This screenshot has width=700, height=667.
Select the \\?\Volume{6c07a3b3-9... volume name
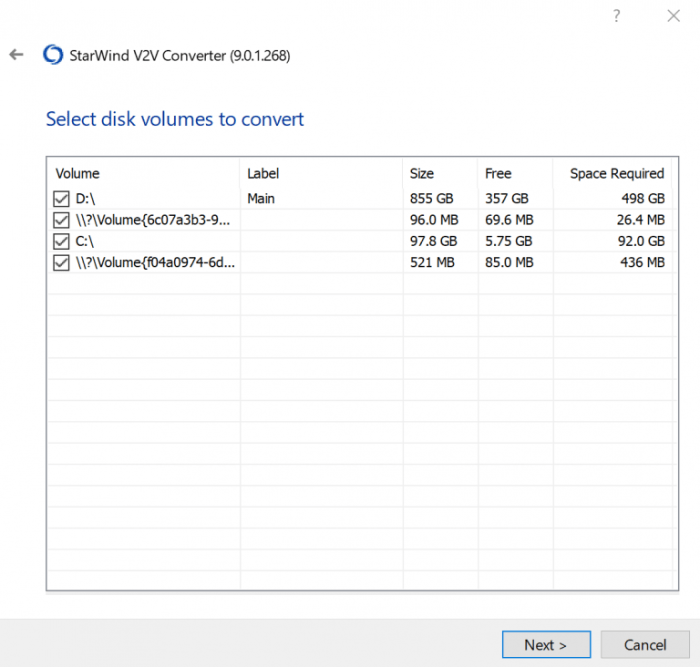[153, 220]
